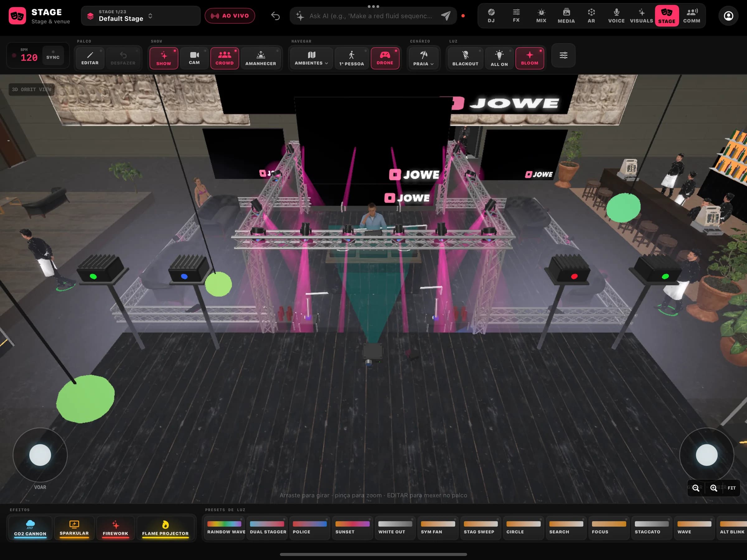Toggle SHOW mode
The width and height of the screenshot is (747, 560).
click(164, 58)
